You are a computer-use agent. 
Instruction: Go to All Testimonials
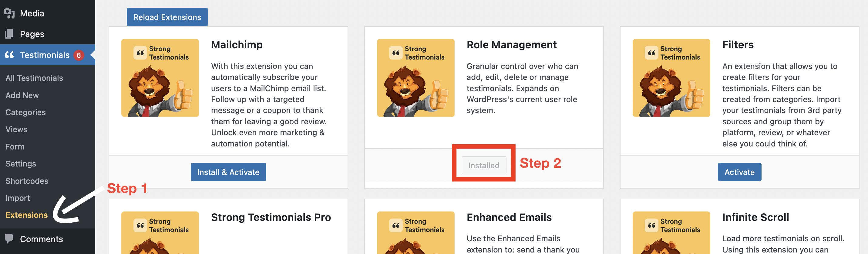tap(34, 78)
